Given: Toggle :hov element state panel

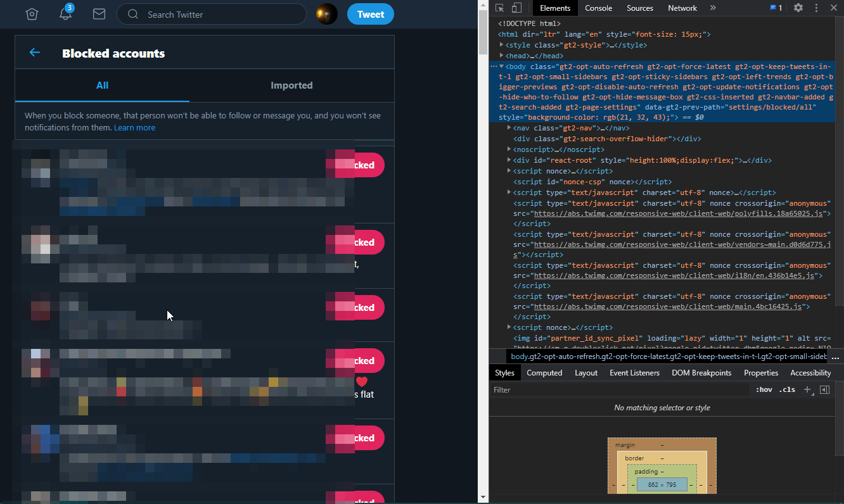Looking at the screenshot, I should coord(764,389).
